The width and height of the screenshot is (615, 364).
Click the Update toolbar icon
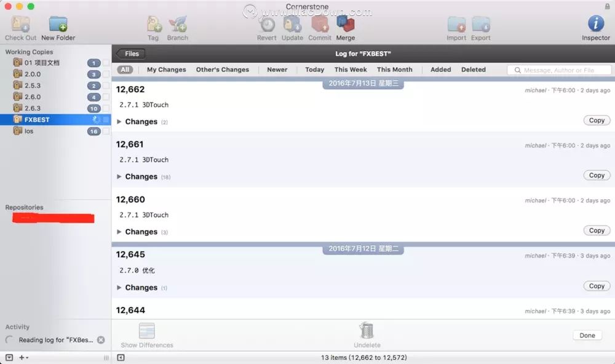point(292,25)
